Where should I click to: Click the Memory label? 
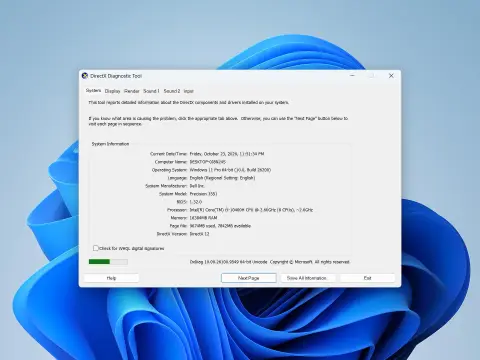[x=179, y=218]
